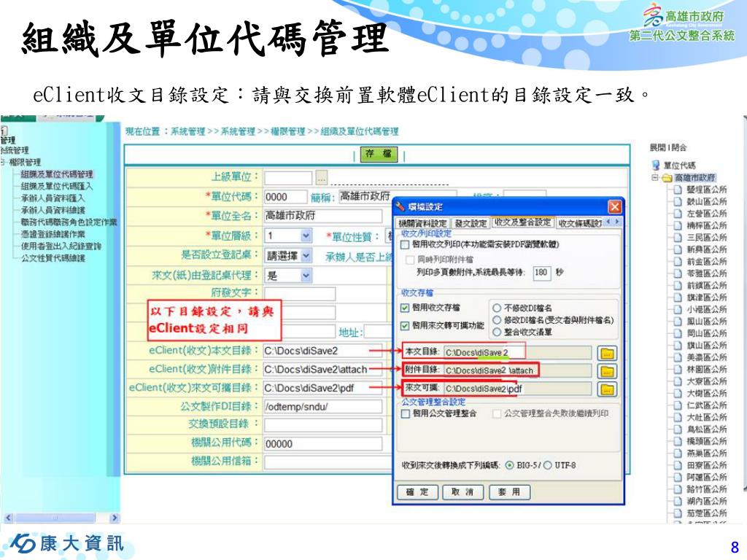Switch to 收文及整合設定 tab
747x560 pixels.
pyautogui.click(x=522, y=222)
